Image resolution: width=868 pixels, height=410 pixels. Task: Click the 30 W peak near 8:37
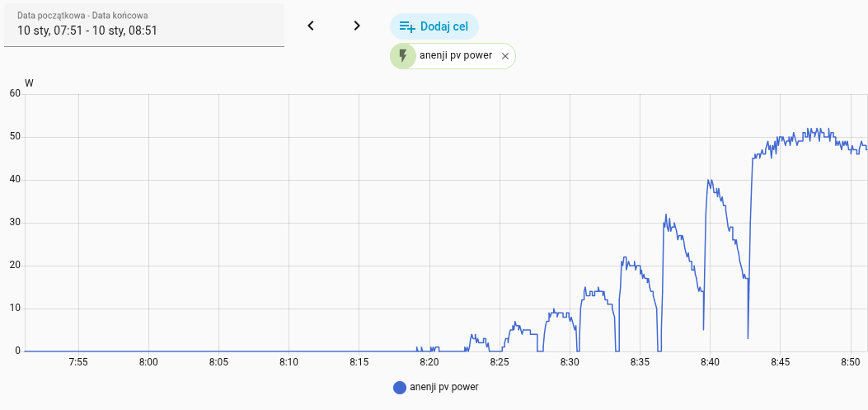point(665,215)
